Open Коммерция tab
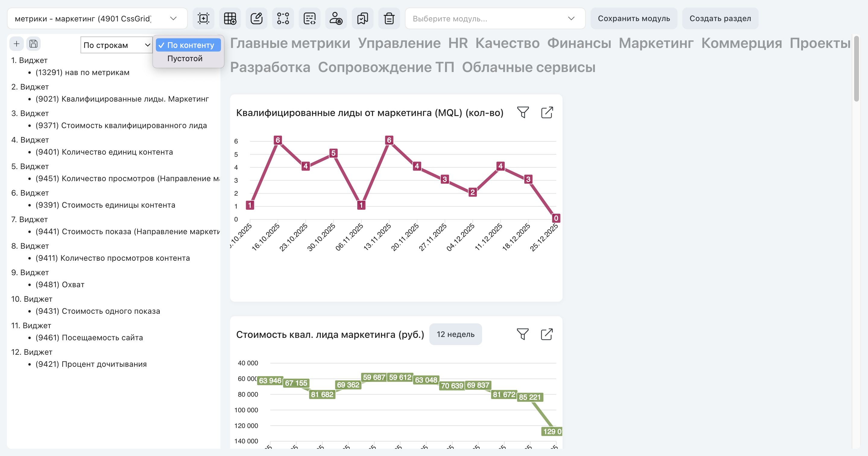 (x=742, y=43)
